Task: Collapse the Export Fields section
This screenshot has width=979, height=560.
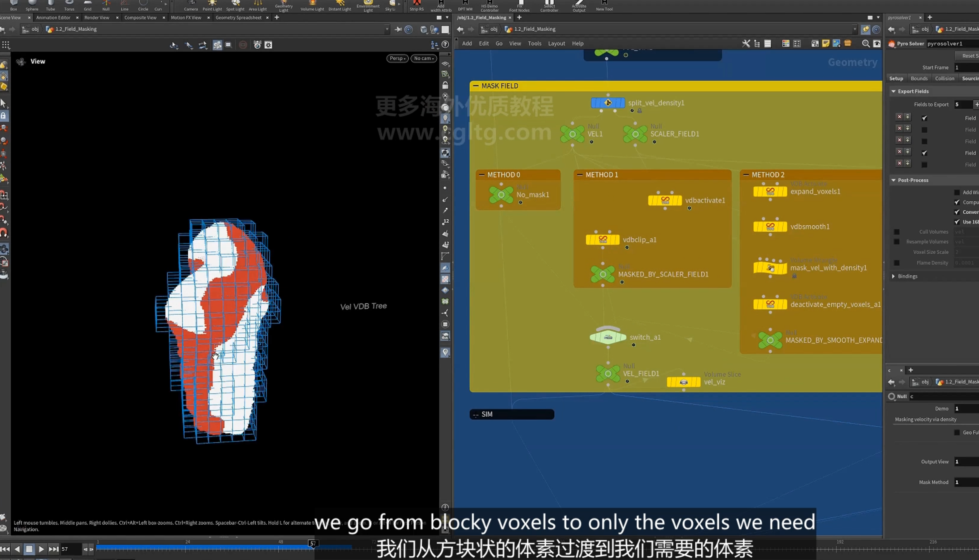Action: click(x=894, y=91)
